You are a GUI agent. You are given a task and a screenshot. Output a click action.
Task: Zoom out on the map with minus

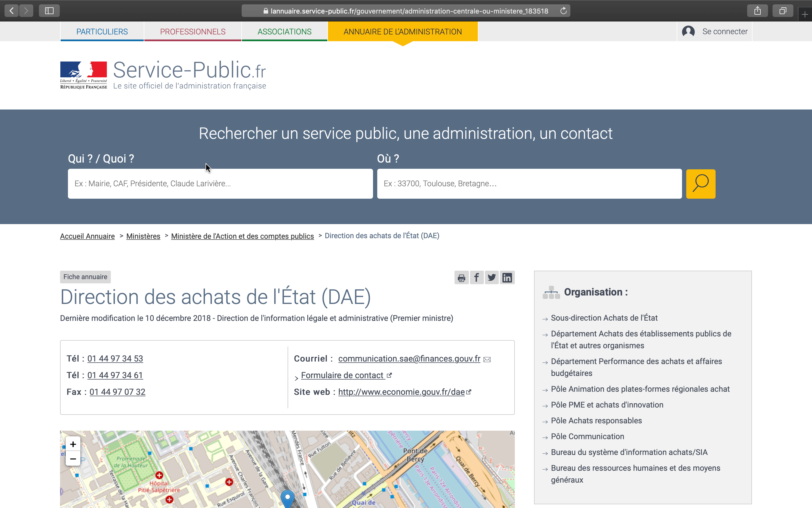(x=73, y=459)
